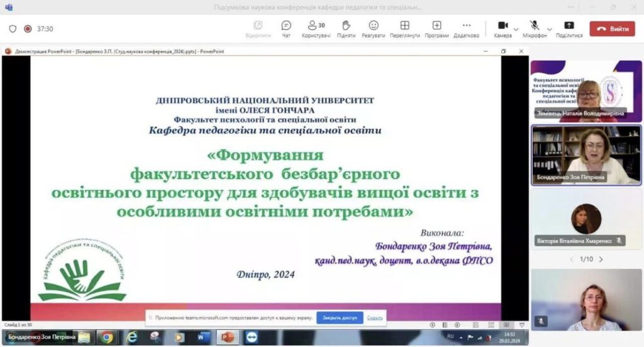Click the Відкріпити (unpin) button
The height and width of the screenshot is (347, 644).
[258, 29]
